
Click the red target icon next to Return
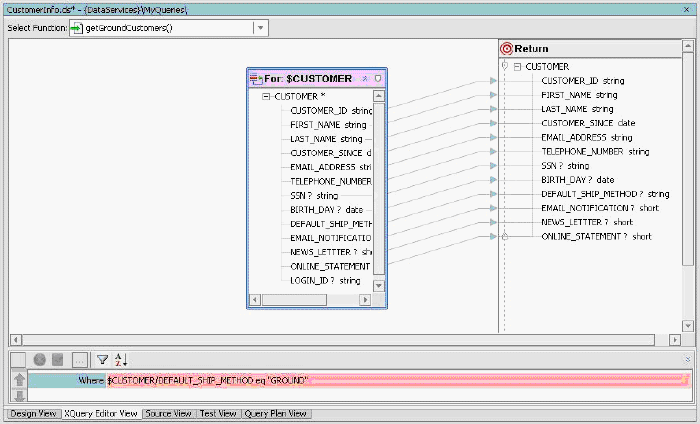point(506,49)
